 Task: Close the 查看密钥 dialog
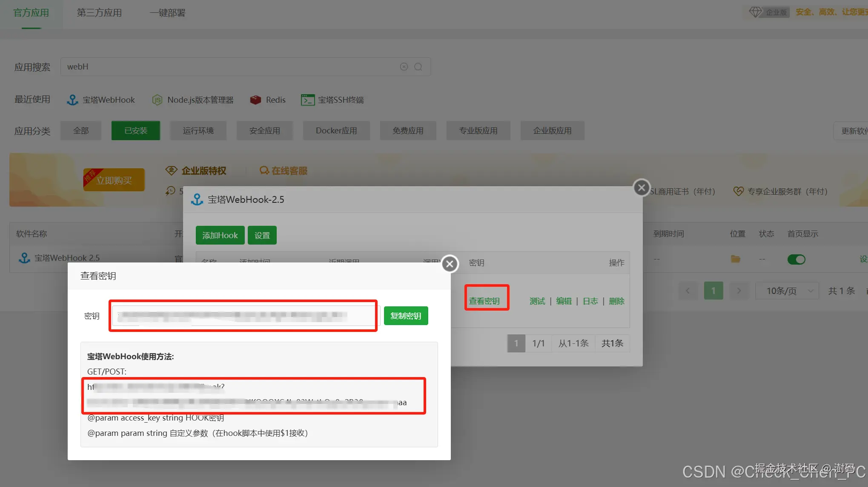point(450,264)
